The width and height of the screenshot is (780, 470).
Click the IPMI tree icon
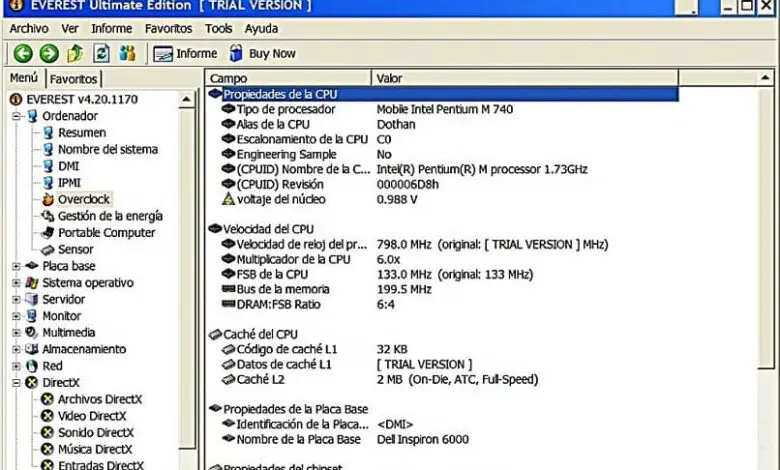click(x=48, y=183)
